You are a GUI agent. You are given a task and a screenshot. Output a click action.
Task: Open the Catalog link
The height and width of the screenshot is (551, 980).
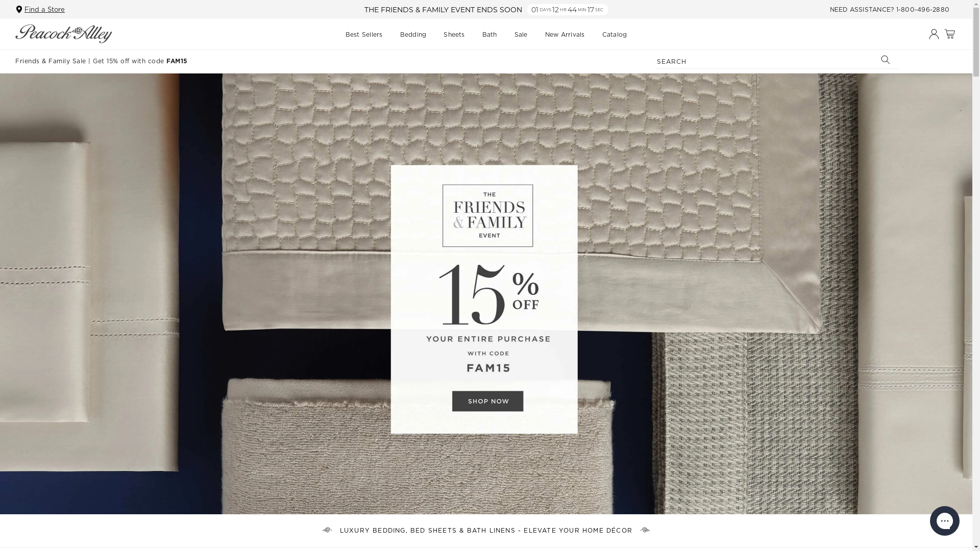615,35
